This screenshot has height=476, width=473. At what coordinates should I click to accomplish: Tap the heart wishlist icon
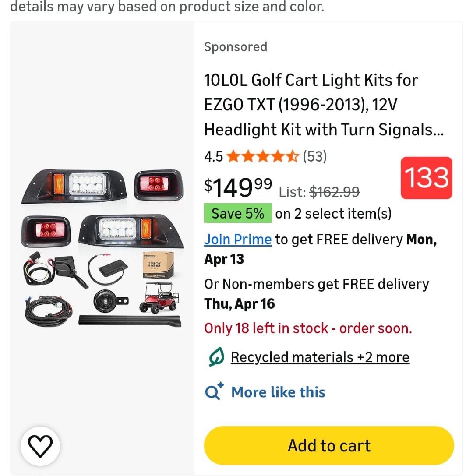pyautogui.click(x=40, y=446)
